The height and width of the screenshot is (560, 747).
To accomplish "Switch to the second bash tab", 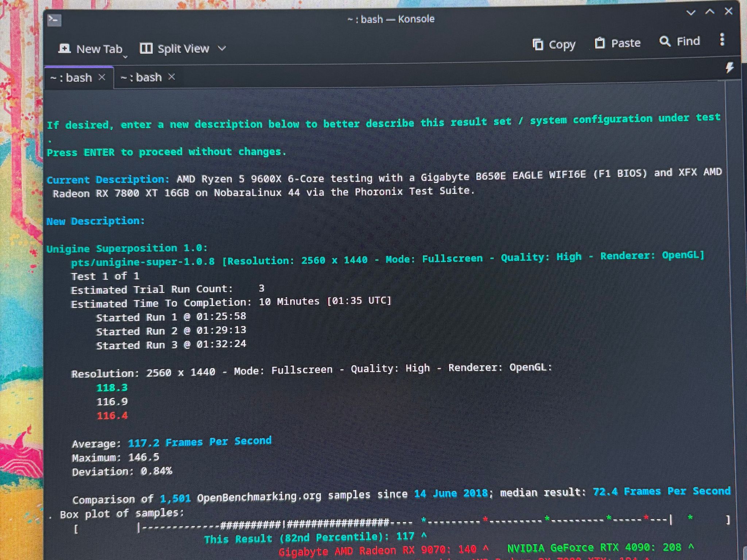I will click(141, 77).
